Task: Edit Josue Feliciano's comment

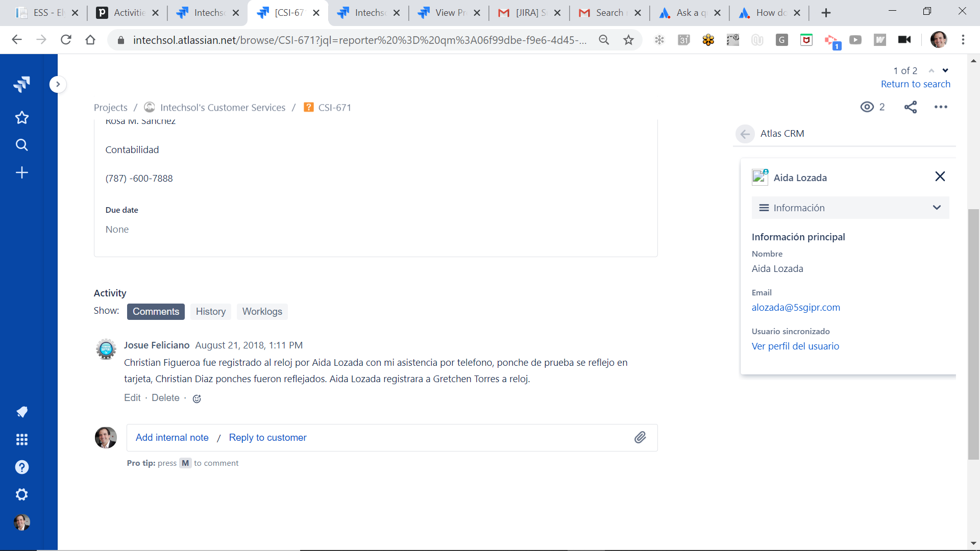Action: 132,398
